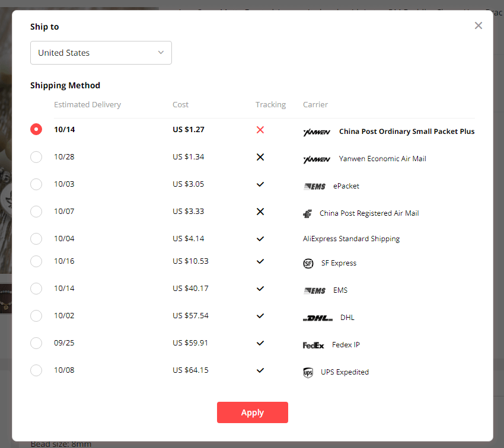The height and width of the screenshot is (448, 504).
Task: Click the China Post Registered Air Mail logo
Action: coord(307,214)
